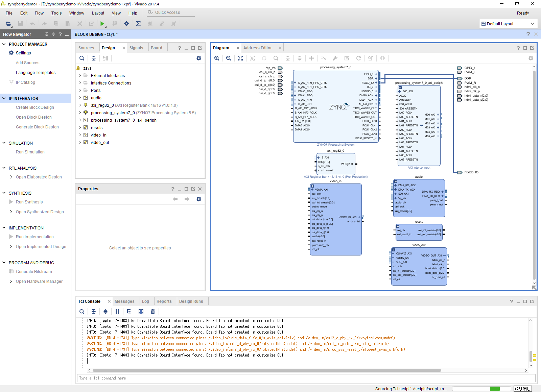
Task: Click the green Run arrow in main toolbar
Action: click(x=102, y=24)
